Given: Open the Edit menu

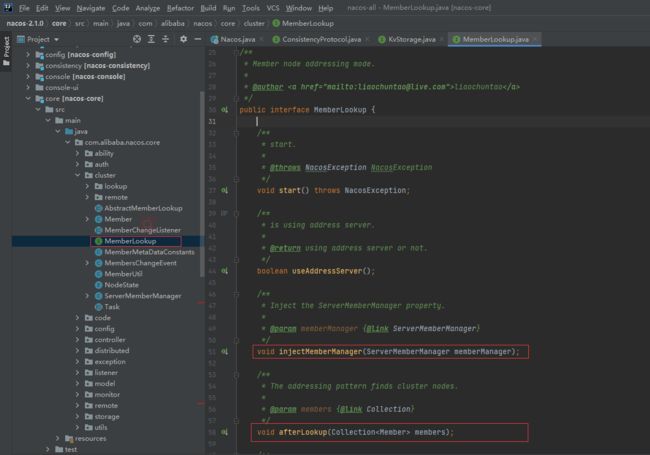Looking at the screenshot, I should (42, 8).
